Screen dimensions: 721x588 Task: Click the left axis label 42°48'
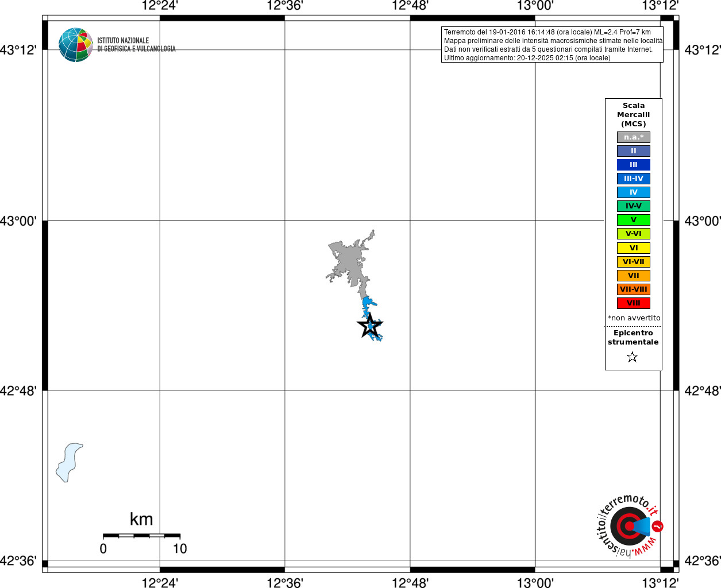18,391
